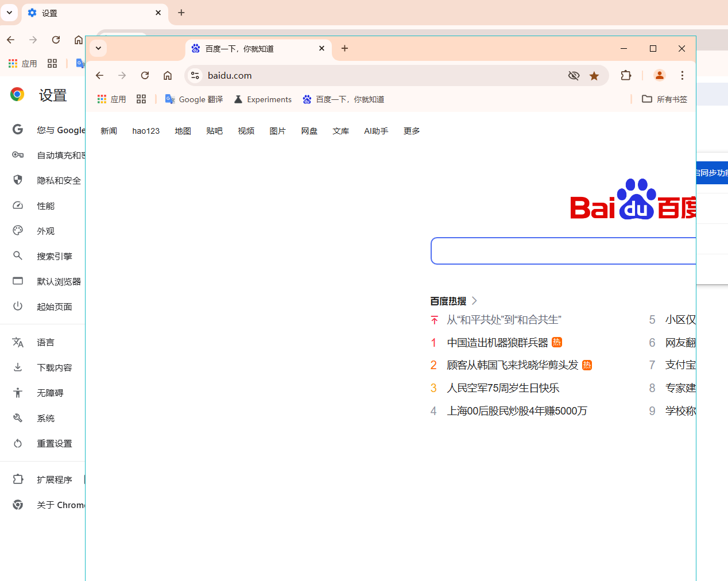Open the Extensions puzzle icon
Screen dimensions: 728x581
[626, 75]
